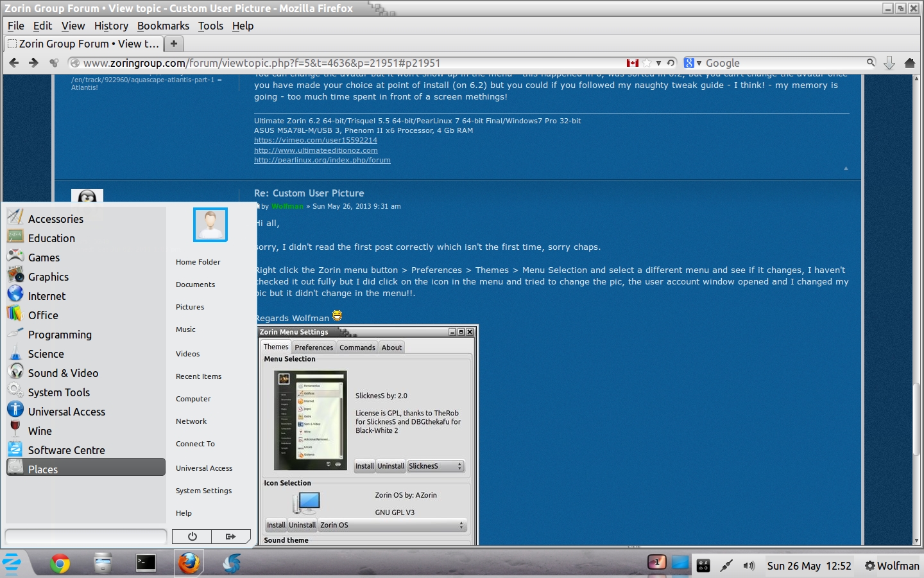Image resolution: width=924 pixels, height=578 pixels.
Task: Click the start menu search field
Action: pyautogui.click(x=86, y=536)
